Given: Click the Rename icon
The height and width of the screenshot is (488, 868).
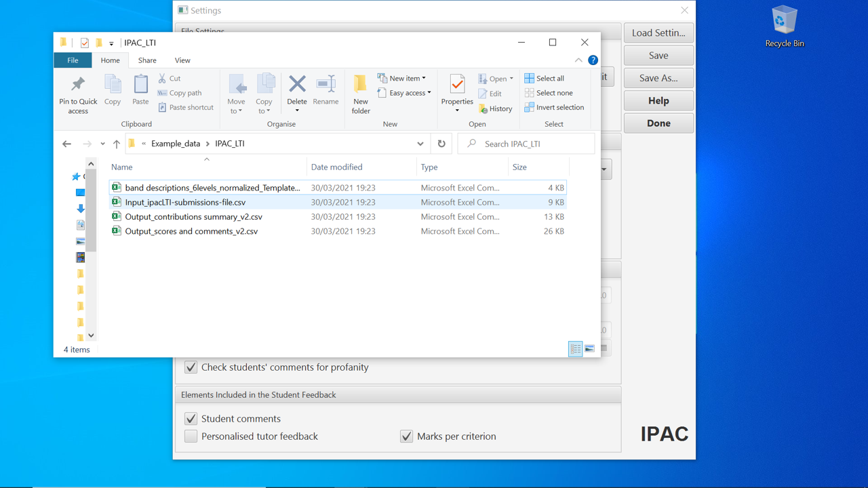Looking at the screenshot, I should click(325, 91).
